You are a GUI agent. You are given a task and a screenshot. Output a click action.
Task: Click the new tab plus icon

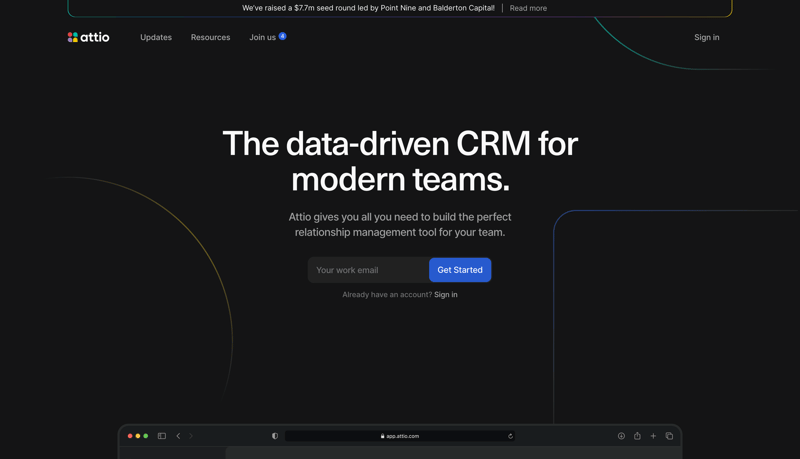point(653,436)
